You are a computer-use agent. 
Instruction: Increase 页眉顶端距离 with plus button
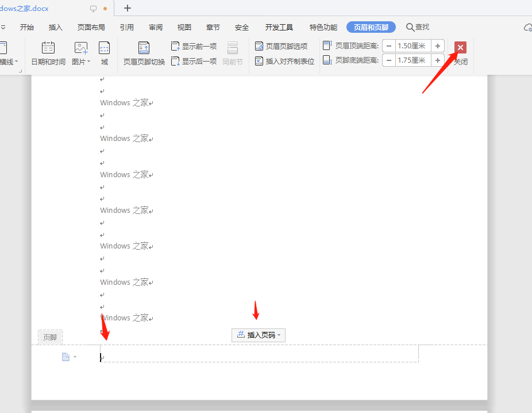click(437, 46)
